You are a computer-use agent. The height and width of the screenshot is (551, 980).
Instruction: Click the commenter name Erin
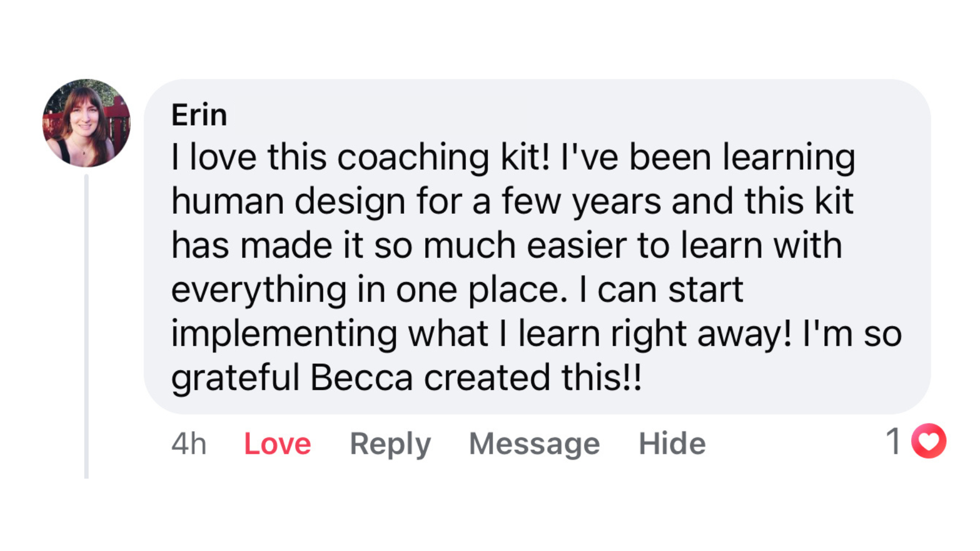tap(199, 115)
